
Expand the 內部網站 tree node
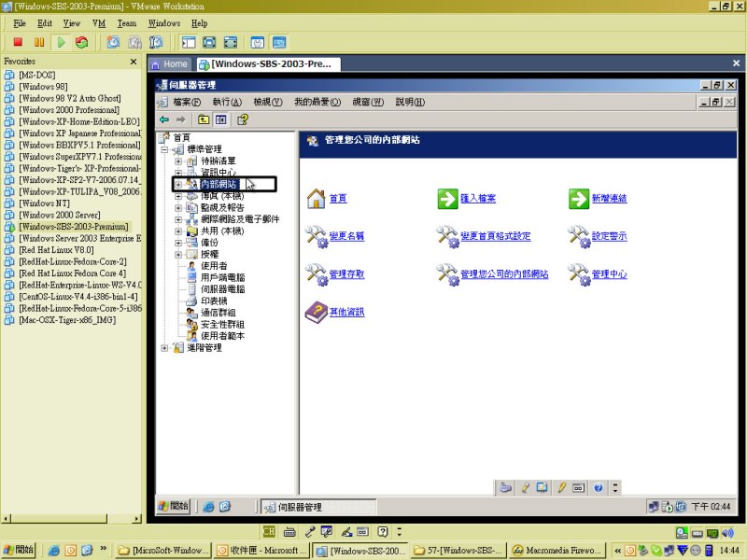click(178, 184)
